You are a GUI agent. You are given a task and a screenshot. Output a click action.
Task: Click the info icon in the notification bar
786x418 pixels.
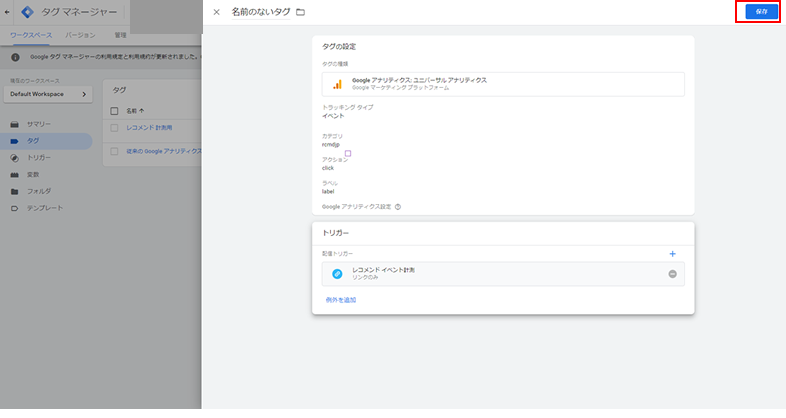coord(16,57)
